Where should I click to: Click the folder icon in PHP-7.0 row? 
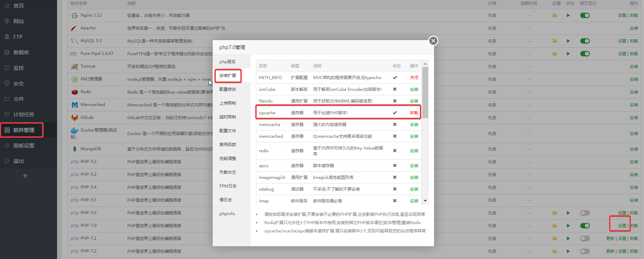point(555,226)
